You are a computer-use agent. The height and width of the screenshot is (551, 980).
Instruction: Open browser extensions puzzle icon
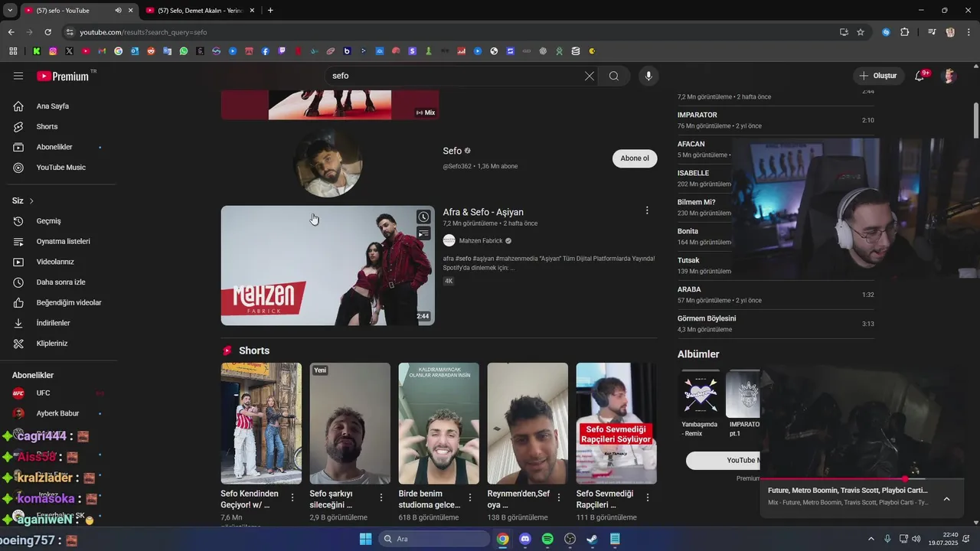[x=905, y=32]
